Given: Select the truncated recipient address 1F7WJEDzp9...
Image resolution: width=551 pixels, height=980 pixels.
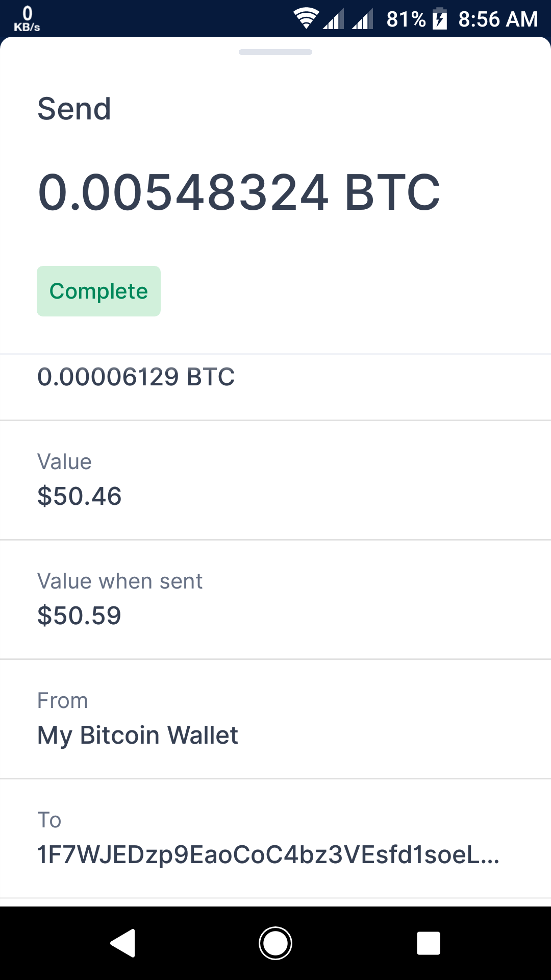Looking at the screenshot, I should [268, 854].
